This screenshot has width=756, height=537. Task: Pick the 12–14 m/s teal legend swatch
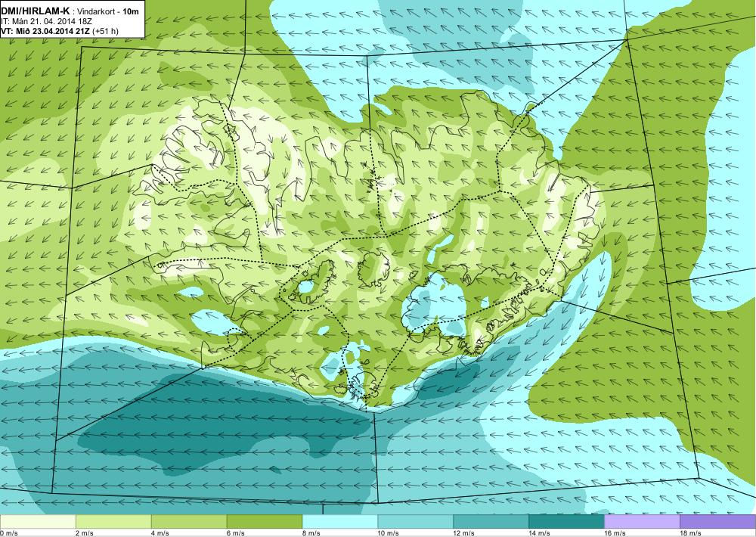point(491,522)
